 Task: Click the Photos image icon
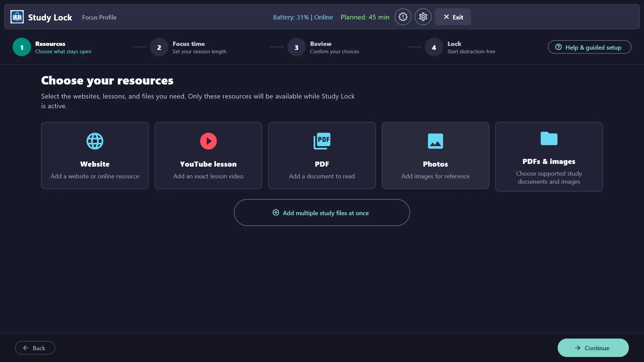(435, 141)
